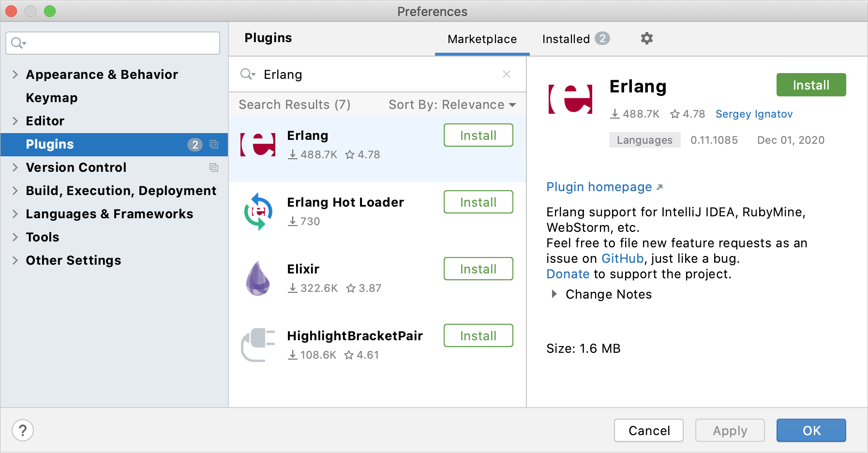
Task: Open the plugins settings gear menu
Action: pyautogui.click(x=647, y=38)
